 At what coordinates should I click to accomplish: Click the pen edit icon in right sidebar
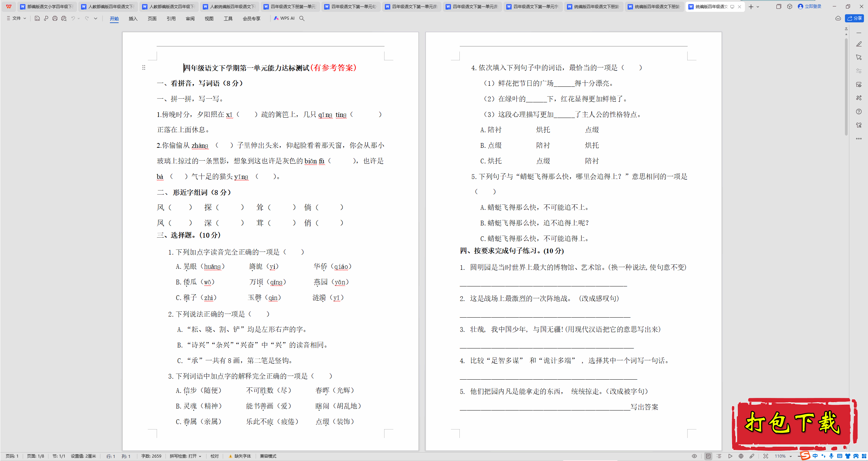click(x=859, y=44)
